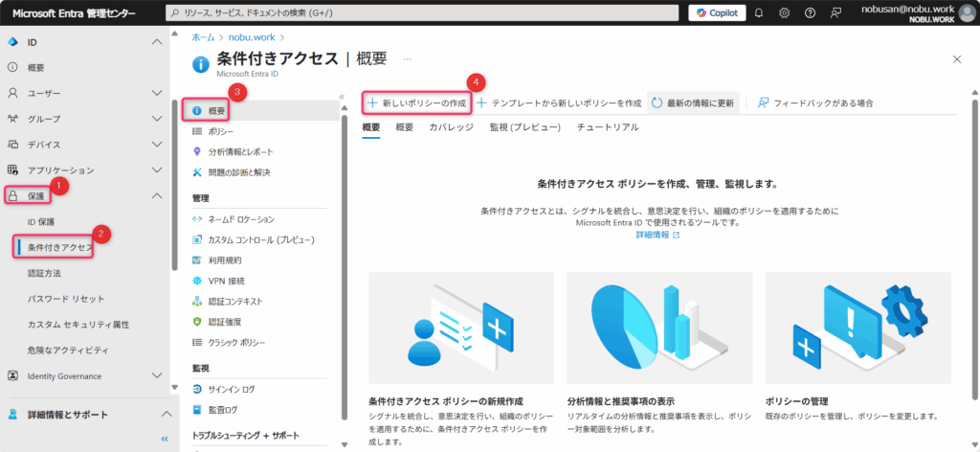Screen dimensions: 980x452
Task: Click the ポリシーの管理 card image
Action: click(858, 328)
